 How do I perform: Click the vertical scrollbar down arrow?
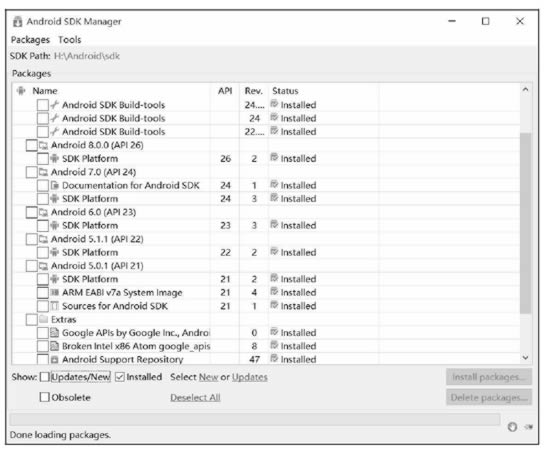click(526, 357)
